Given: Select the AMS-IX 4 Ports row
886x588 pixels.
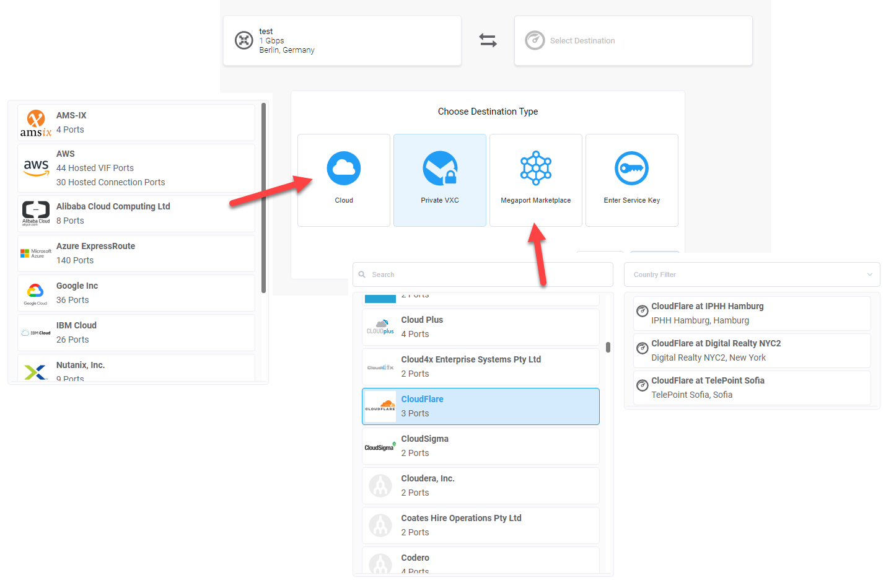Looking at the screenshot, I should (x=136, y=123).
